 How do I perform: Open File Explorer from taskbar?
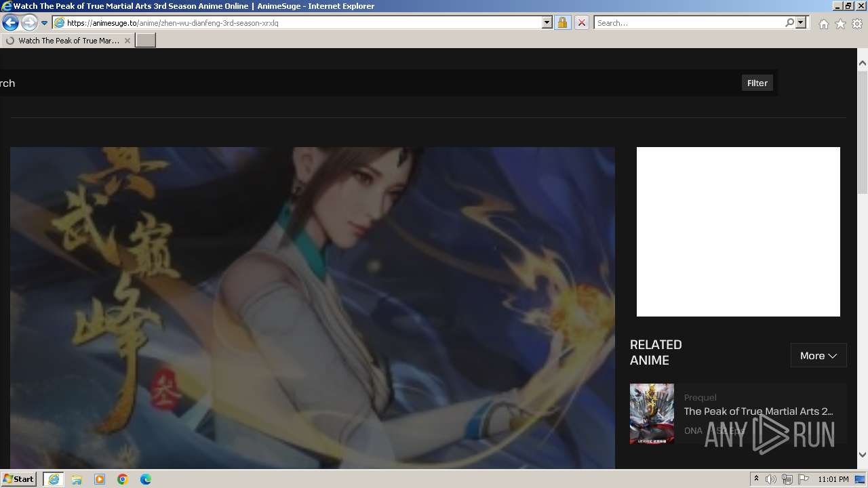tap(77, 479)
